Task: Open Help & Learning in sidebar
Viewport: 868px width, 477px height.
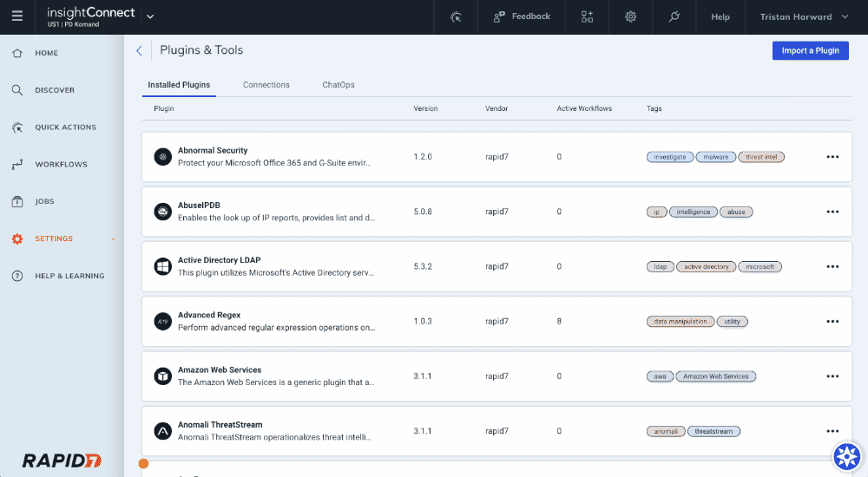Action: tap(69, 276)
